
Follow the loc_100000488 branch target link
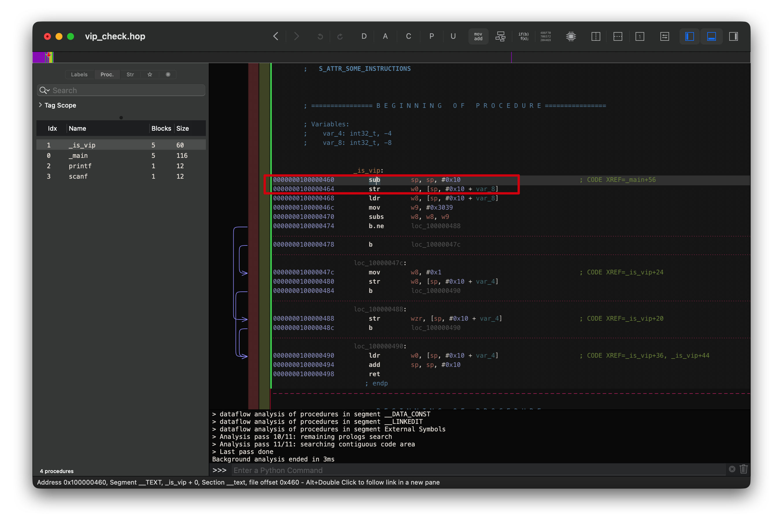[435, 226]
